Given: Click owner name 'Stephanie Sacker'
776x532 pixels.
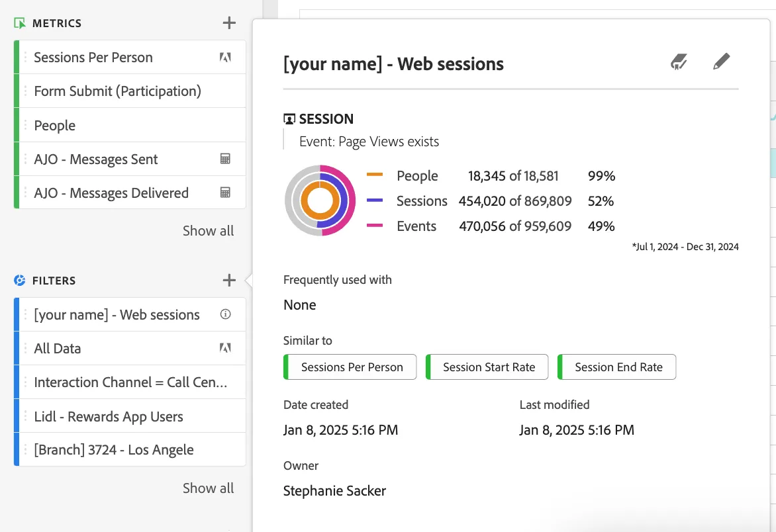Looking at the screenshot, I should (x=334, y=491).
